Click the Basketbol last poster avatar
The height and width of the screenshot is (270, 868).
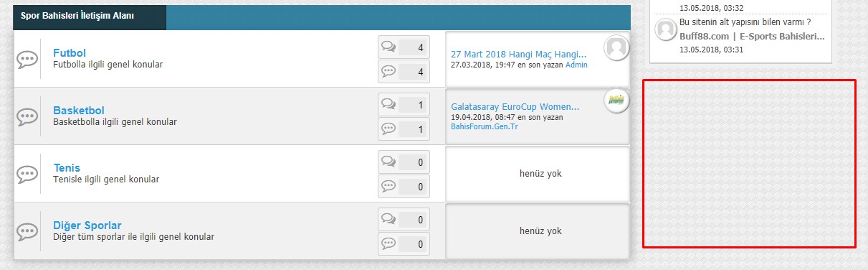[616, 100]
